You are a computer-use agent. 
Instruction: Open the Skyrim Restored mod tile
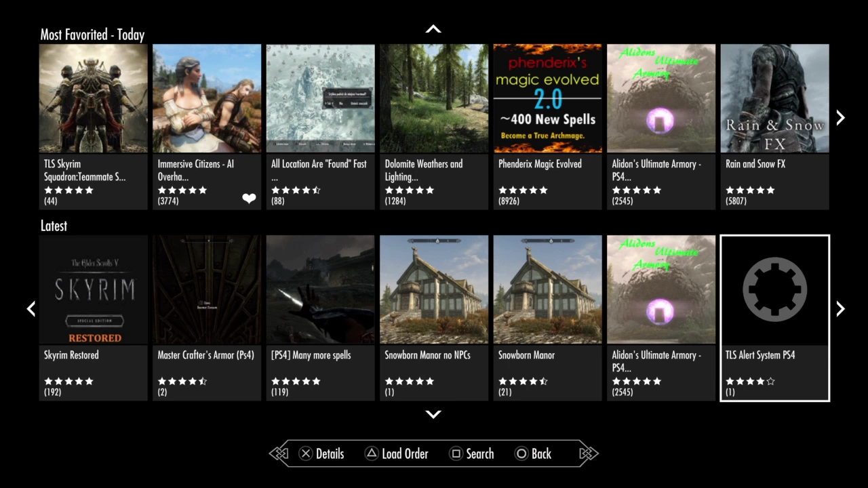click(94, 318)
